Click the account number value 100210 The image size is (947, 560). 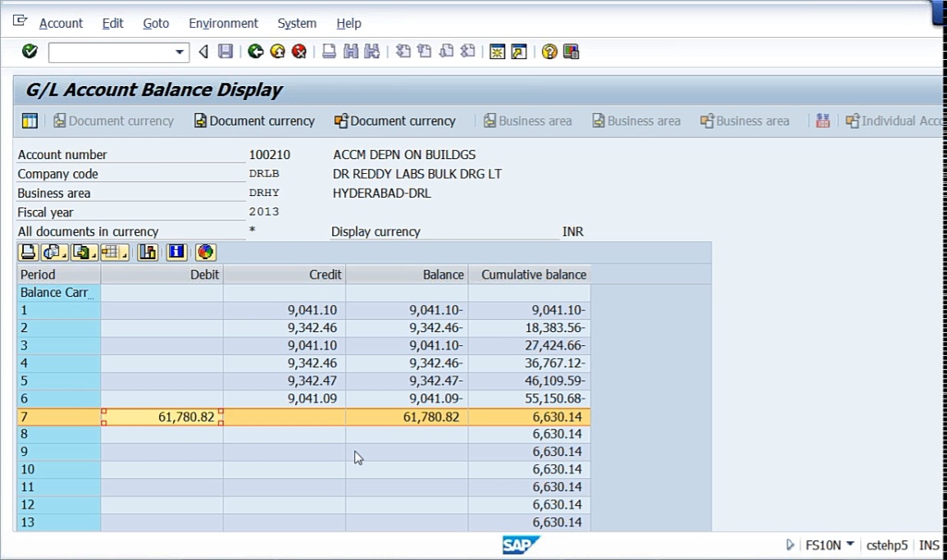(270, 155)
